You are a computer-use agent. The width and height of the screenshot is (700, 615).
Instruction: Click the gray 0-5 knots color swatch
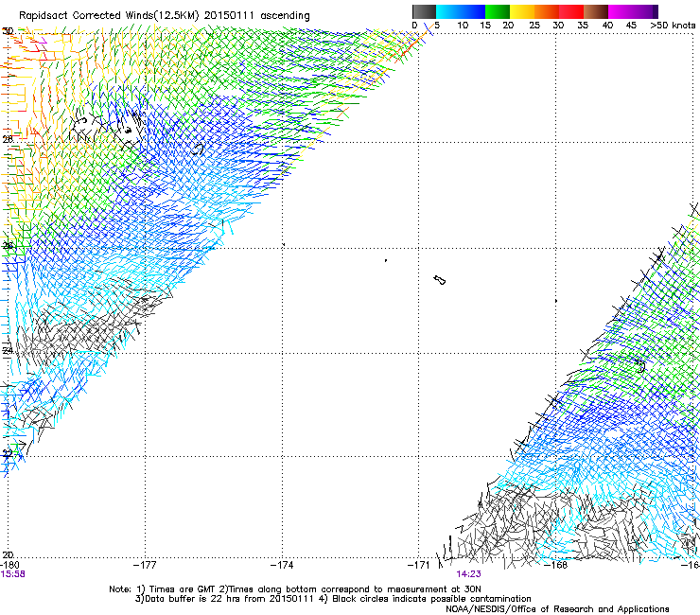[x=424, y=11]
